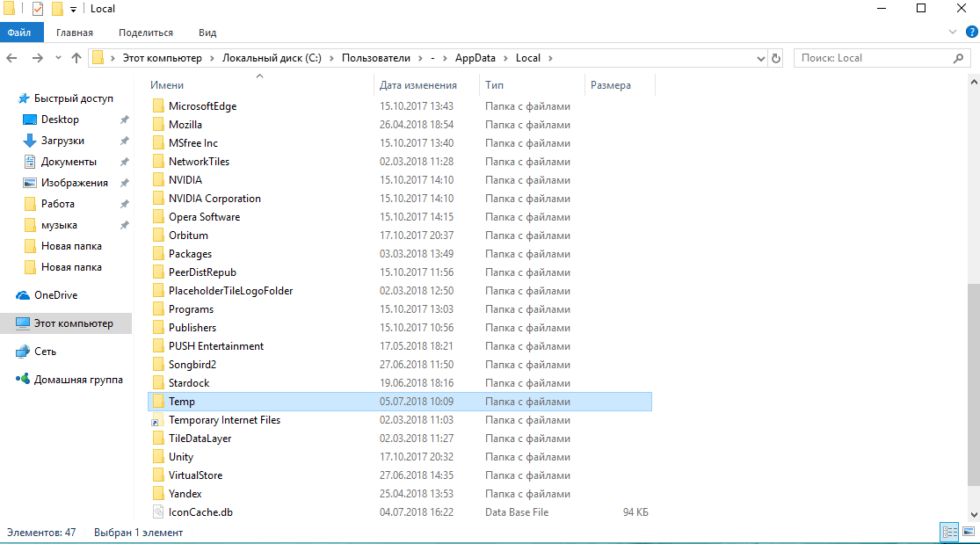This screenshot has width=980, height=544.
Task: Select the Songbird2 folder name
Action: (192, 365)
